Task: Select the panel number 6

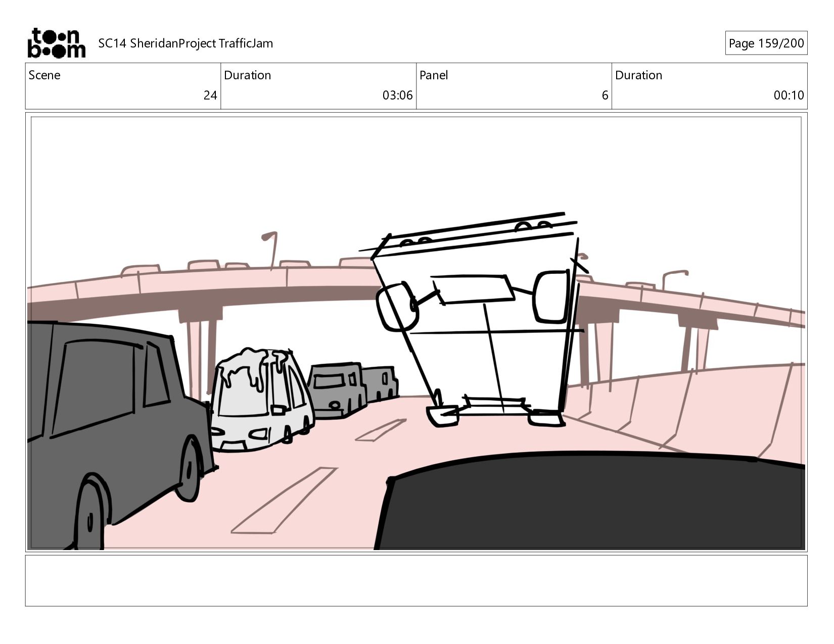Action: [x=605, y=95]
